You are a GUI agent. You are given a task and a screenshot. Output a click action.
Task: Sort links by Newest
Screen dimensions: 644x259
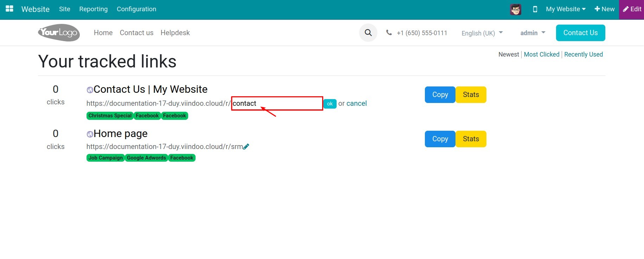pyautogui.click(x=509, y=54)
